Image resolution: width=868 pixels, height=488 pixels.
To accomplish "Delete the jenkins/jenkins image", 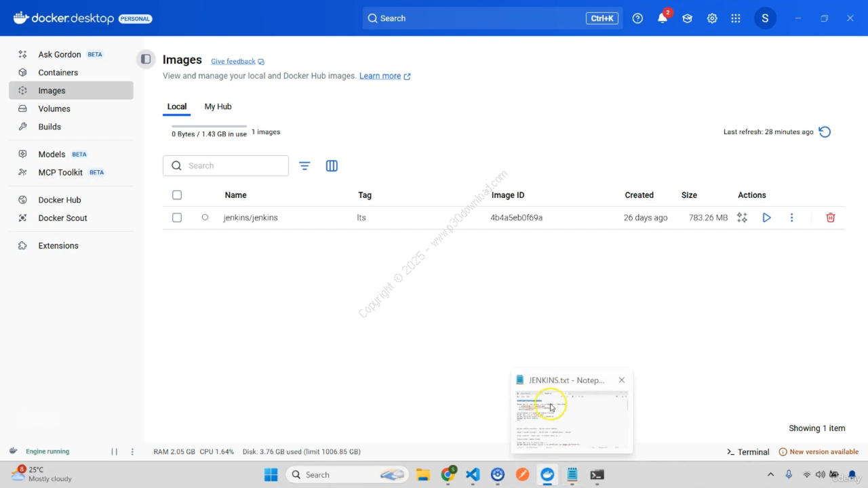I will [x=830, y=218].
